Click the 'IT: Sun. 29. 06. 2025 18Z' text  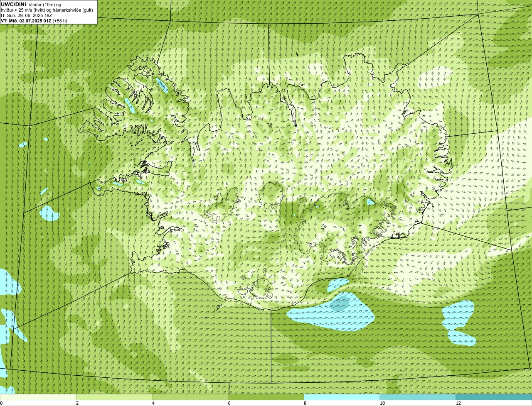tap(27, 15)
